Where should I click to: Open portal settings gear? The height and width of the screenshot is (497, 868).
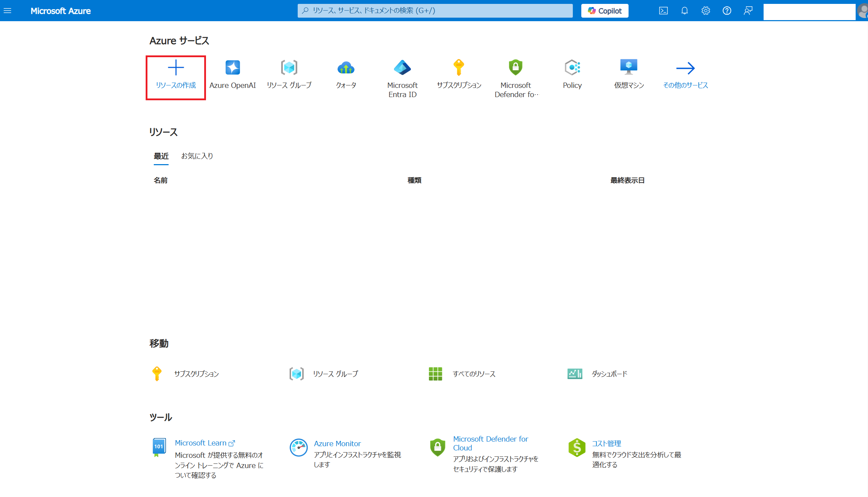[705, 11]
